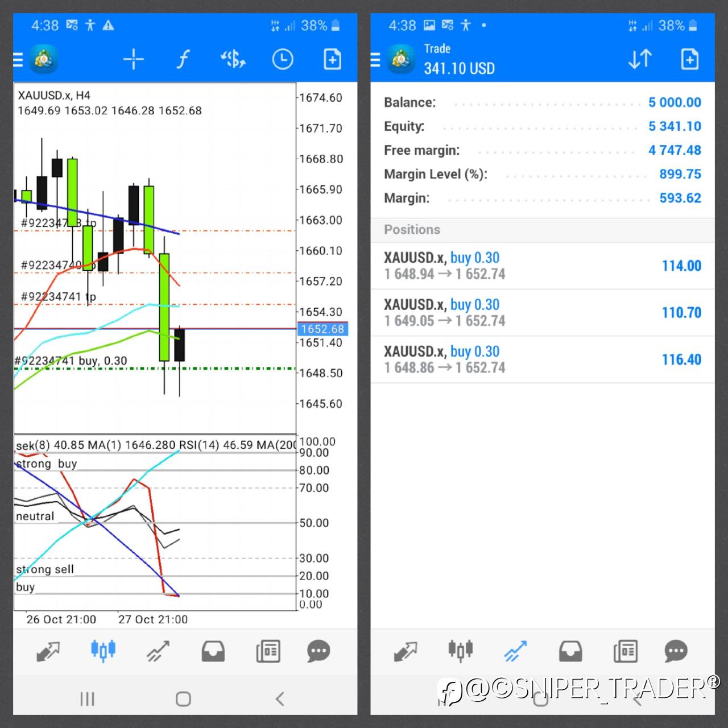
Task: Tap the current price label 1652.68
Action: pyautogui.click(x=322, y=329)
